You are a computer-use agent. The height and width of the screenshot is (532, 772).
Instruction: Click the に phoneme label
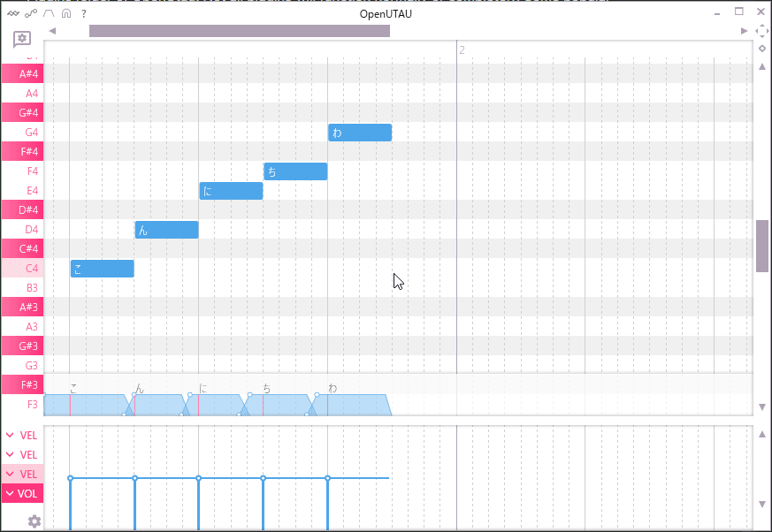tap(203, 388)
